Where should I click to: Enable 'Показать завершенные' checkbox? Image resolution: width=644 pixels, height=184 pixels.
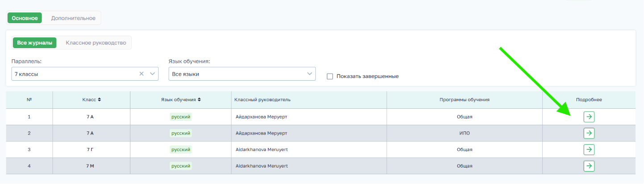330,76
